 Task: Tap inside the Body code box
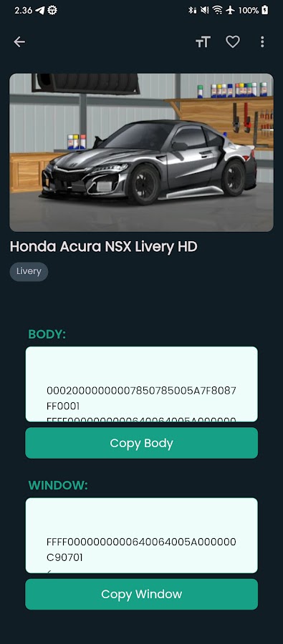pos(142,384)
